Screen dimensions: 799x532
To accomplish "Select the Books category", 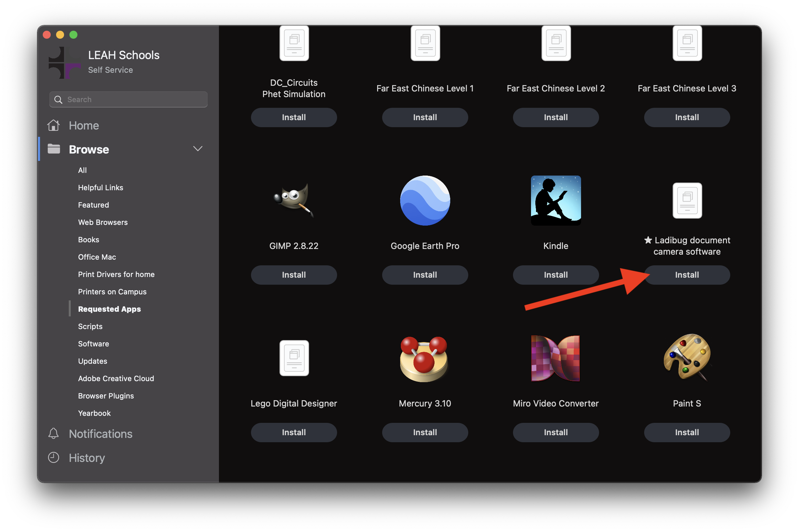I will coord(88,240).
